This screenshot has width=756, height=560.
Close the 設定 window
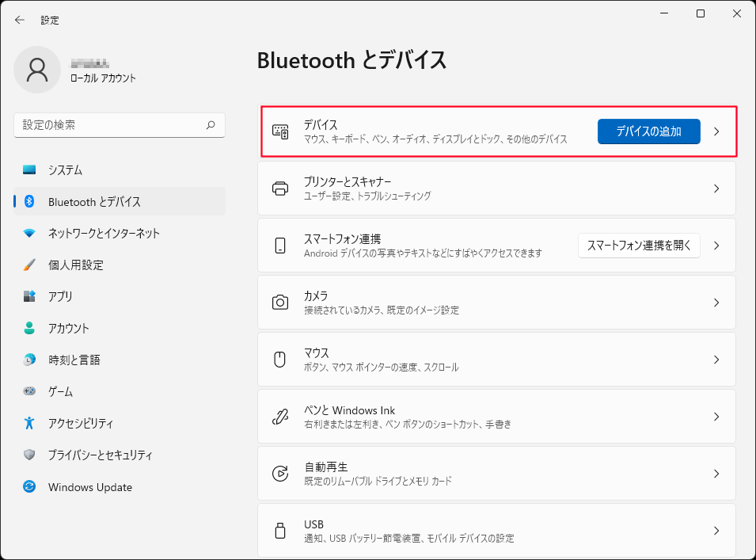(x=737, y=13)
